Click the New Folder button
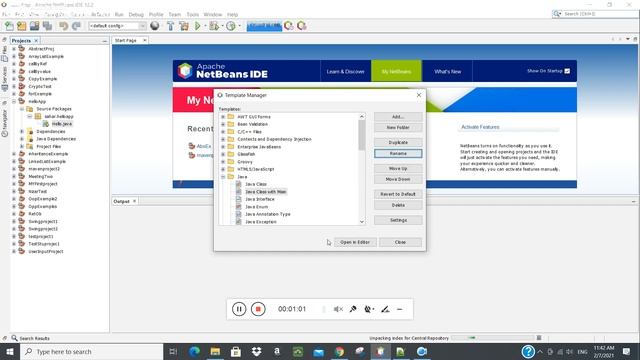The height and width of the screenshot is (360, 640). [398, 127]
